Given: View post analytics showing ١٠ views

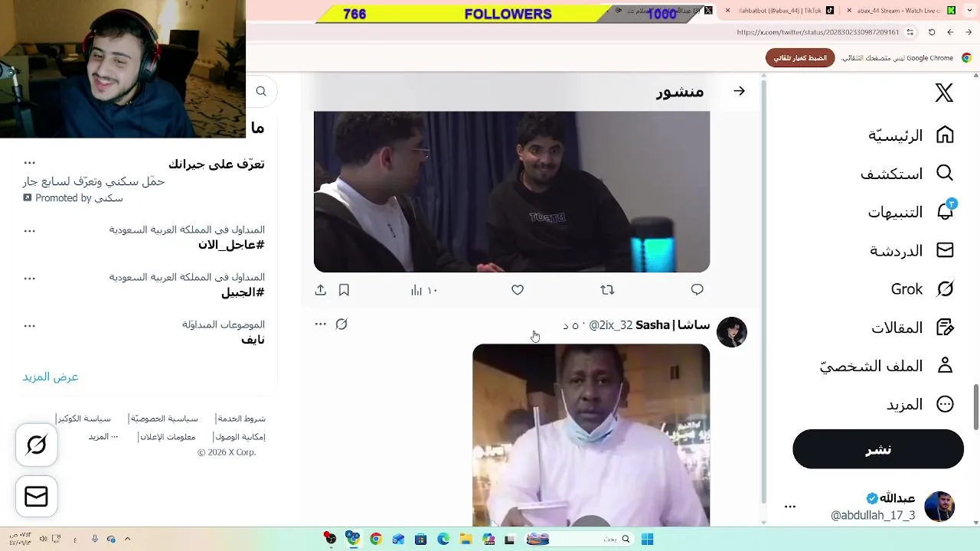Looking at the screenshot, I should point(423,290).
